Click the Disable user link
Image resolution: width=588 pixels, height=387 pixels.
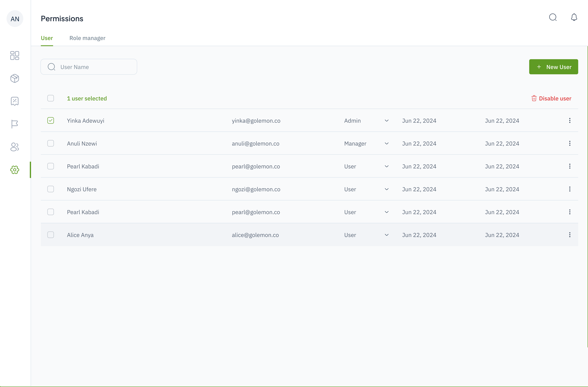click(551, 99)
